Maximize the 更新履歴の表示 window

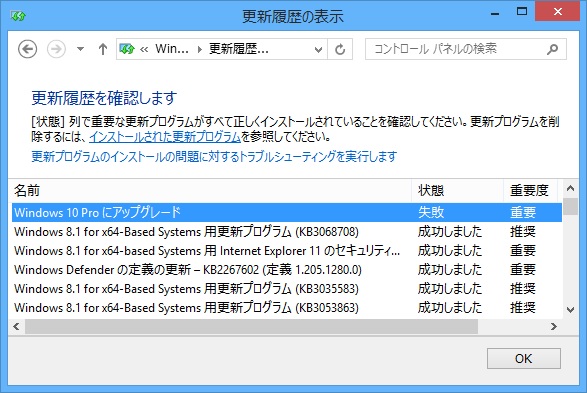click(x=522, y=12)
